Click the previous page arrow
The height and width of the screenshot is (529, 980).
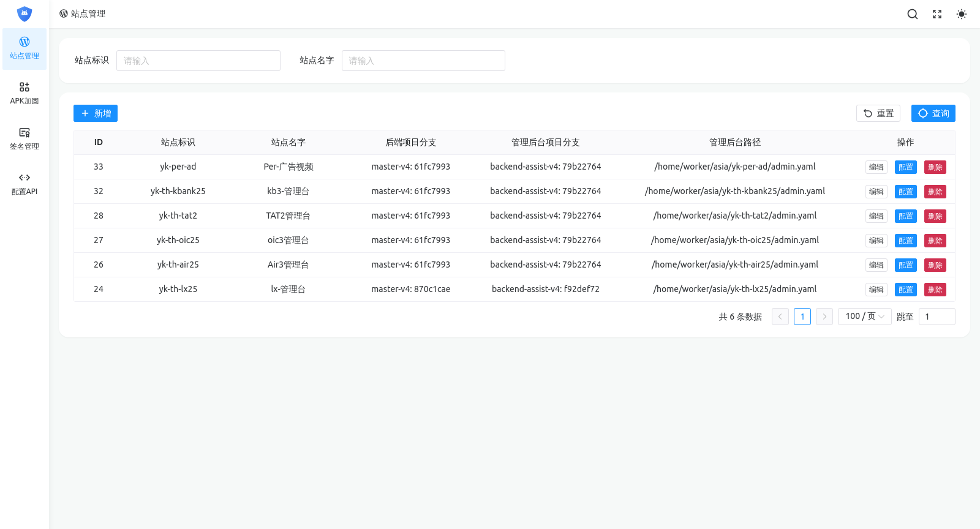(x=780, y=317)
